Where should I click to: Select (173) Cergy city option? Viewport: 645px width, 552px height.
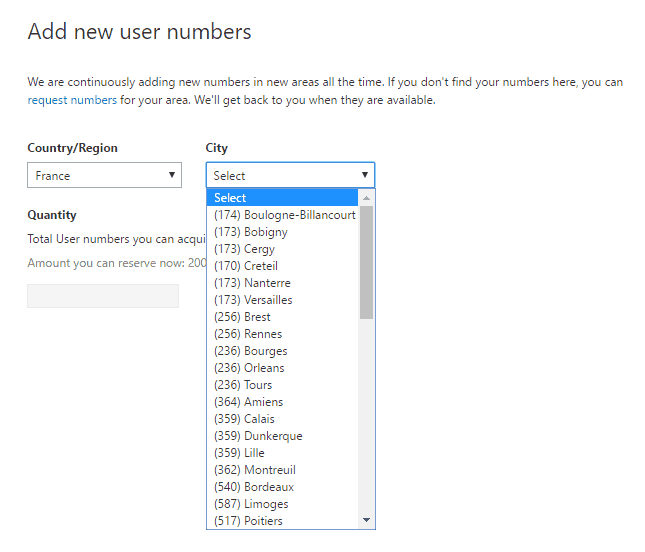[244, 249]
